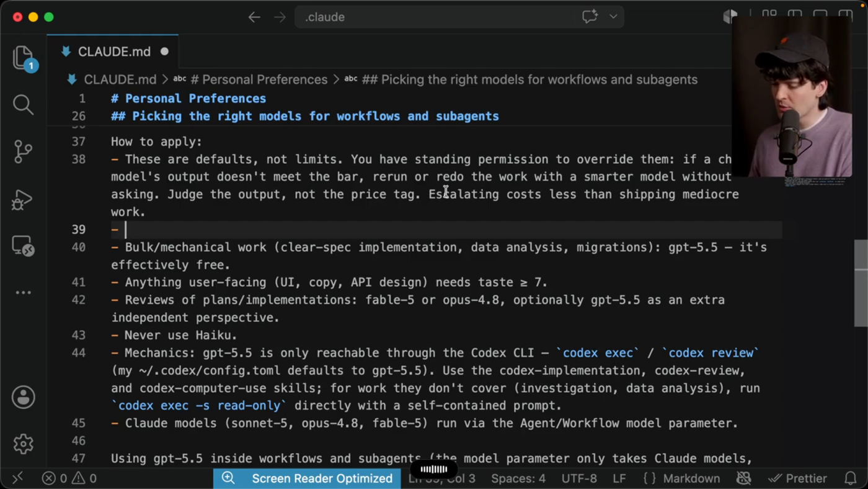This screenshot has height=489, width=868.
Task: Jump to sticky line '# Personal Preferences'
Action: click(x=188, y=99)
